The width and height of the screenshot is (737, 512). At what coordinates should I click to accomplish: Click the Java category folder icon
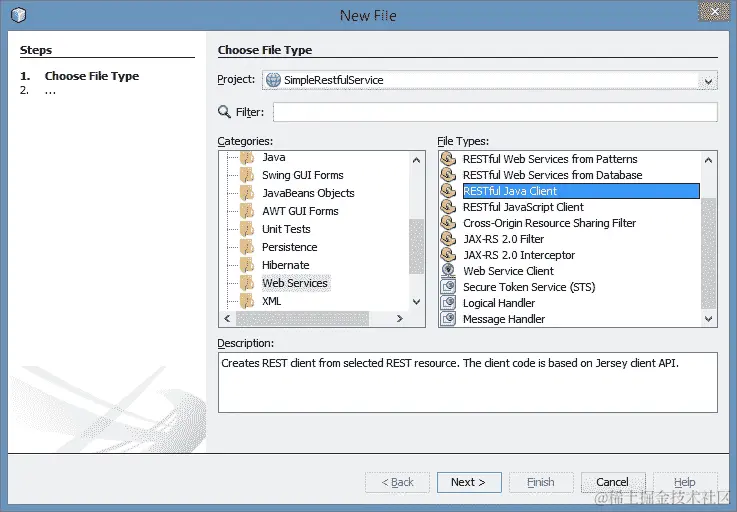pos(247,158)
